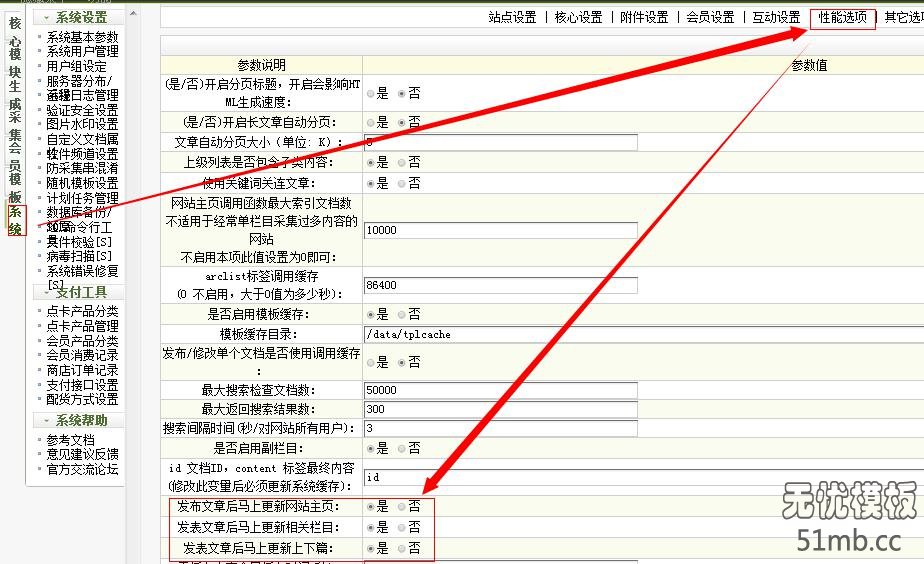This screenshot has width=924, height=564.
Task: Select 是 for 发表文章后马上更新相关栏目
Action: click(x=371, y=527)
